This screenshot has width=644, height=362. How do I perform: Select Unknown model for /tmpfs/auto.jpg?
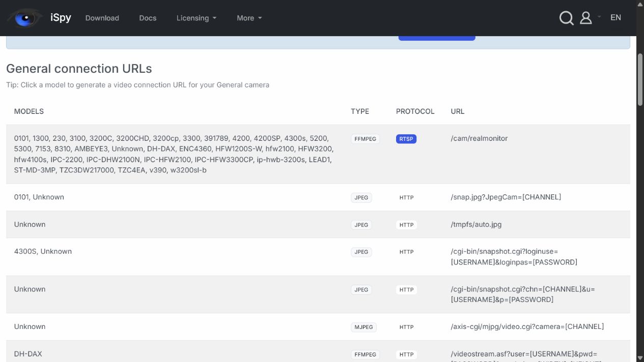(x=30, y=224)
